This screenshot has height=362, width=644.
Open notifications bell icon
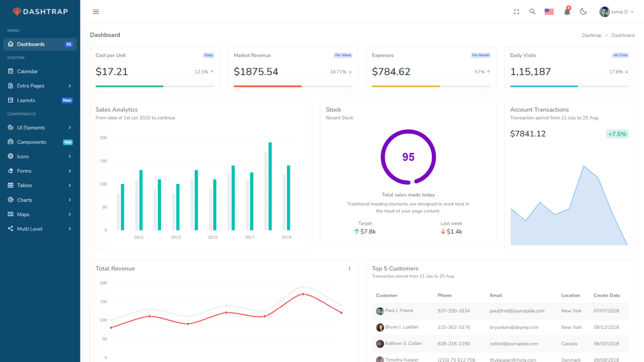point(567,12)
